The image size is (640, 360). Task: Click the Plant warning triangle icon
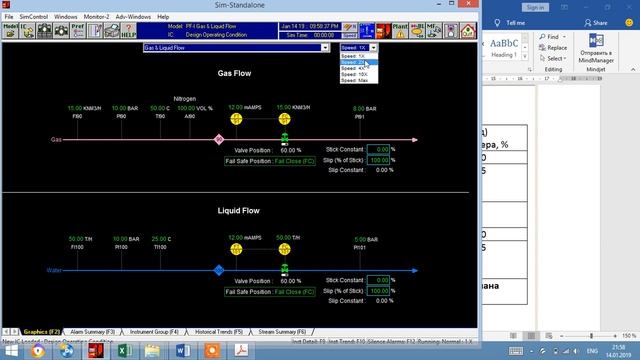click(x=400, y=31)
